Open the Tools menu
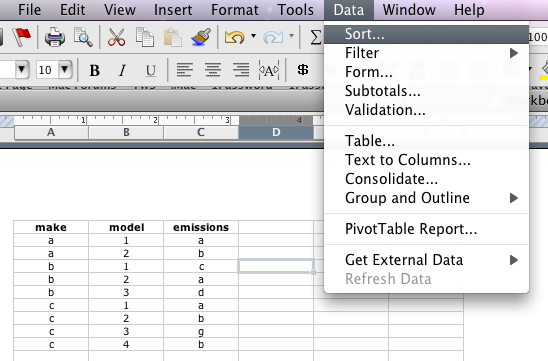This screenshot has width=548, height=361. [x=295, y=10]
